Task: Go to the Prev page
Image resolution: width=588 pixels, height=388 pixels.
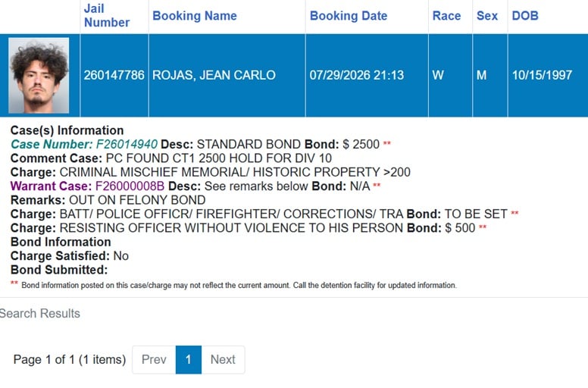Action: 154,359
